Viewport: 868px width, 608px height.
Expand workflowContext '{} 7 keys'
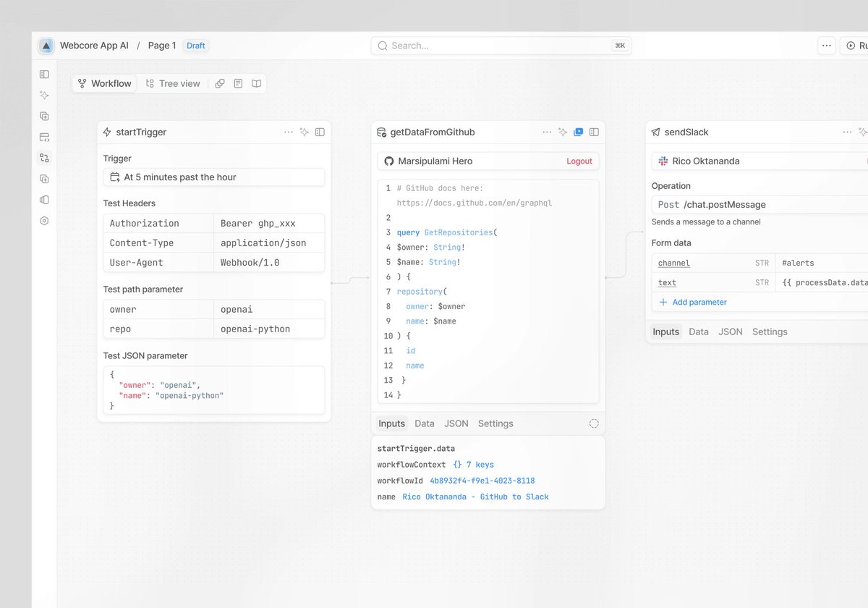click(473, 465)
